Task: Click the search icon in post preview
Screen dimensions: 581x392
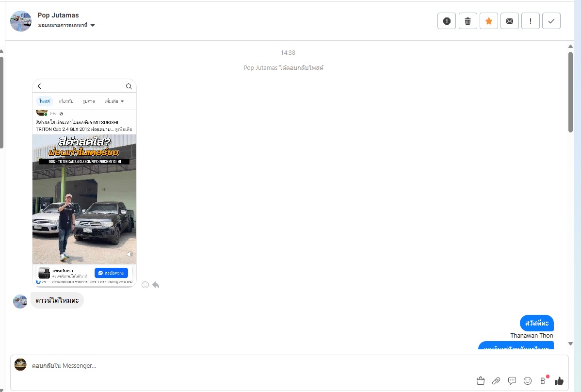Action: pyautogui.click(x=129, y=86)
